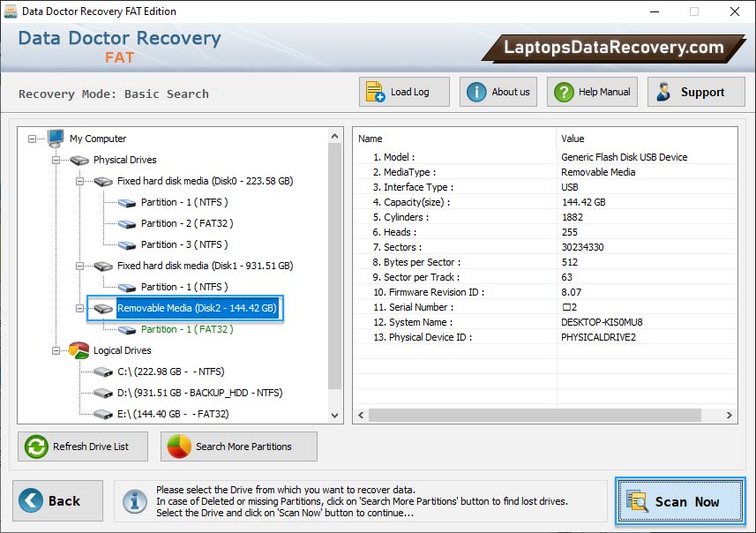Click the tree panel scroll up arrow
The height and width of the screenshot is (533, 756).
coord(335,136)
